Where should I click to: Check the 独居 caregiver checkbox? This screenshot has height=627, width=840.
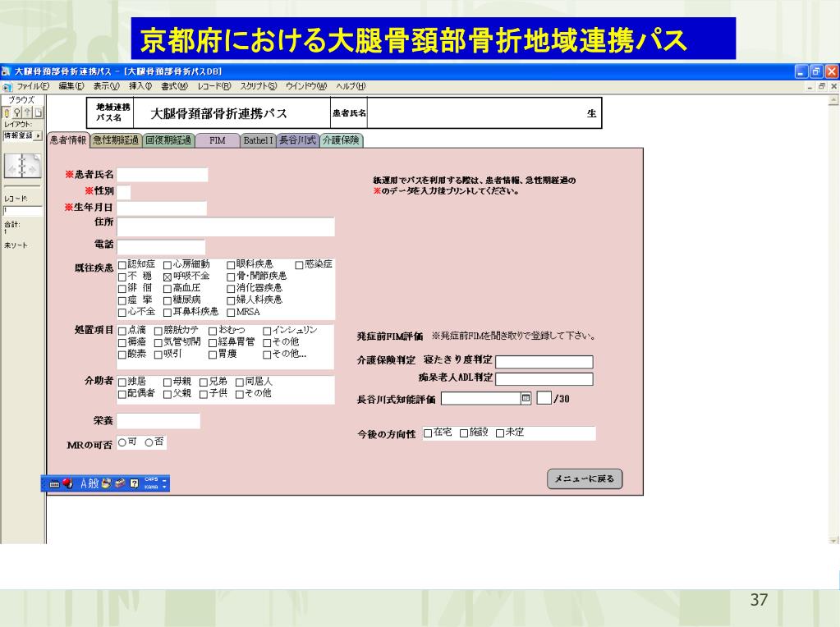pyautogui.click(x=122, y=382)
